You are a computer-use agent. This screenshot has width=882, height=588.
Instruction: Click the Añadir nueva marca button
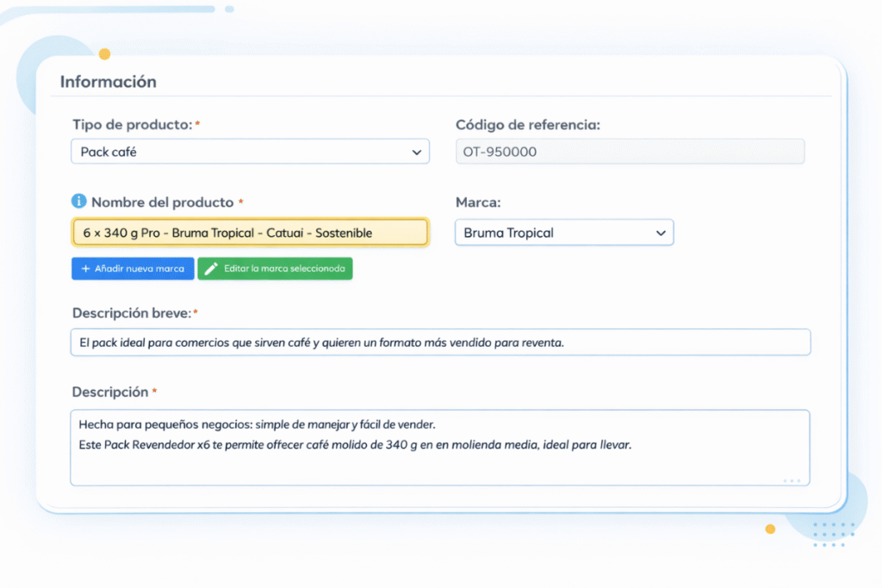[133, 269]
